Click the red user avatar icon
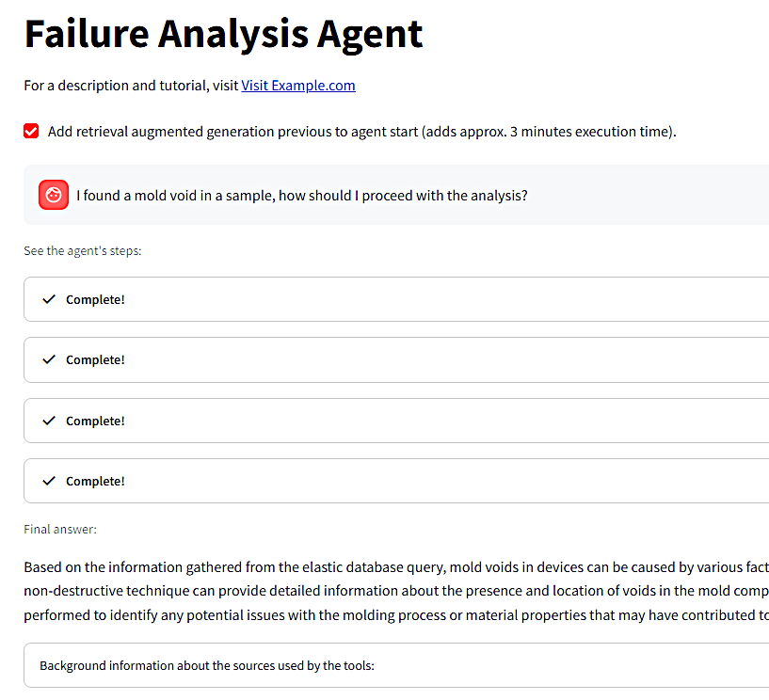Screen dimensions: 769x700 click(x=54, y=195)
